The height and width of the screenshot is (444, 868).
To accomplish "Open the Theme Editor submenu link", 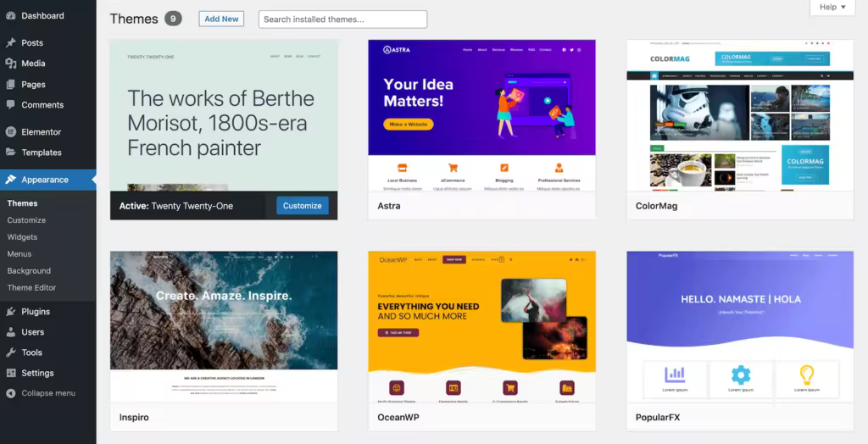I will click(31, 287).
